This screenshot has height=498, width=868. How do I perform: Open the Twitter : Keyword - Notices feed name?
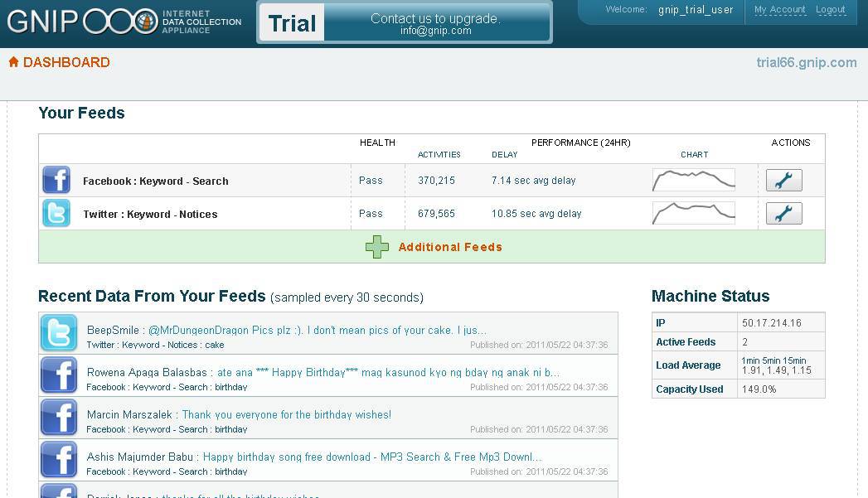150,214
